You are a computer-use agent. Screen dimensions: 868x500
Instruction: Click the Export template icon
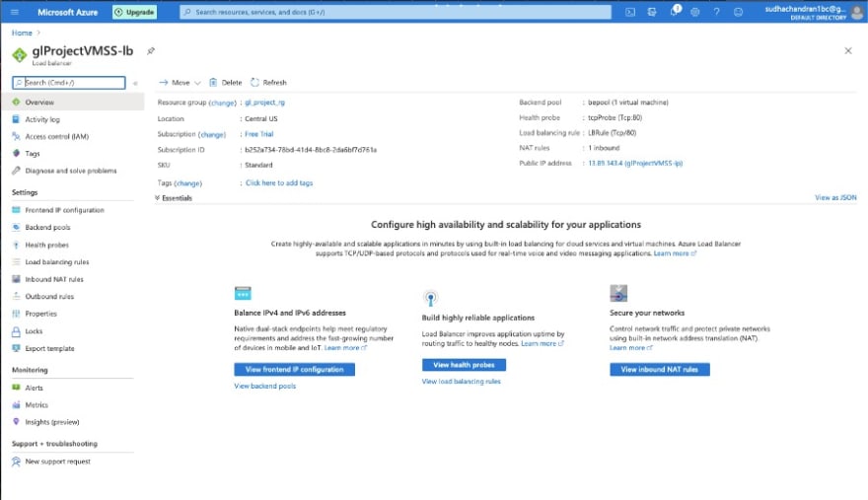16,348
